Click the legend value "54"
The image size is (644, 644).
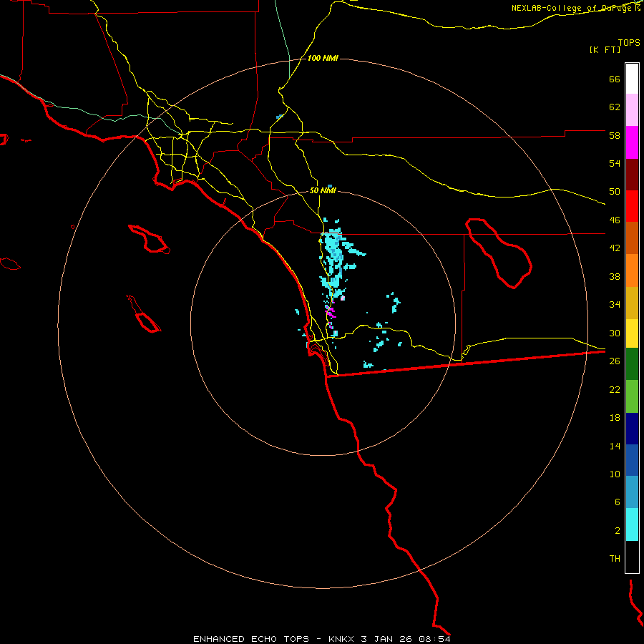[615, 163]
